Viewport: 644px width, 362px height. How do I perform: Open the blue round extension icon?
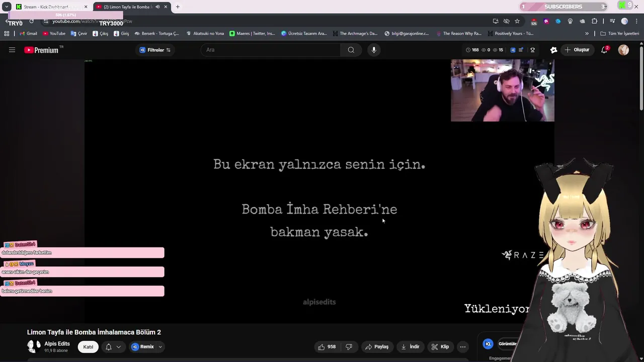point(558,21)
